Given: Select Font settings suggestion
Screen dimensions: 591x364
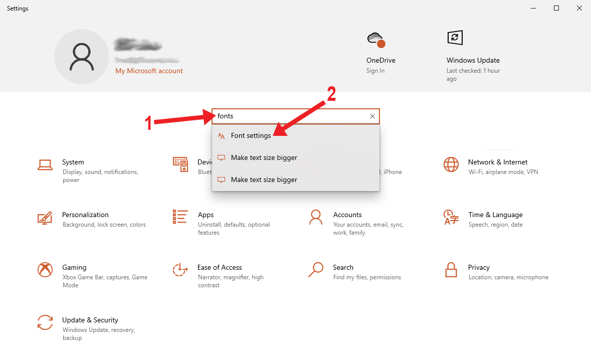Looking at the screenshot, I should [x=296, y=136].
